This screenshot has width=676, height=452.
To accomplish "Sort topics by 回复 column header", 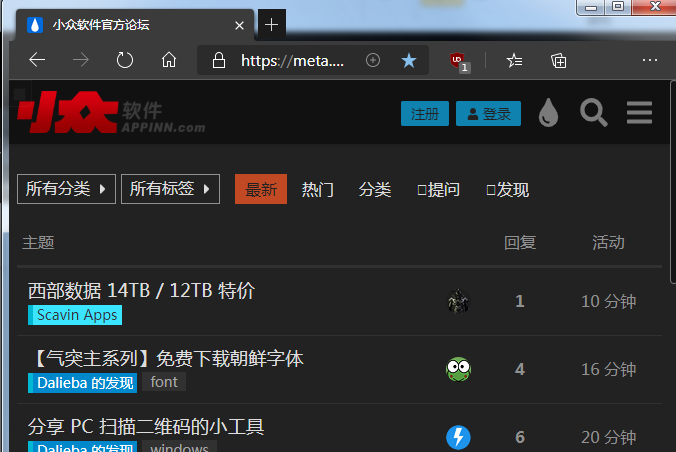I will (x=520, y=242).
